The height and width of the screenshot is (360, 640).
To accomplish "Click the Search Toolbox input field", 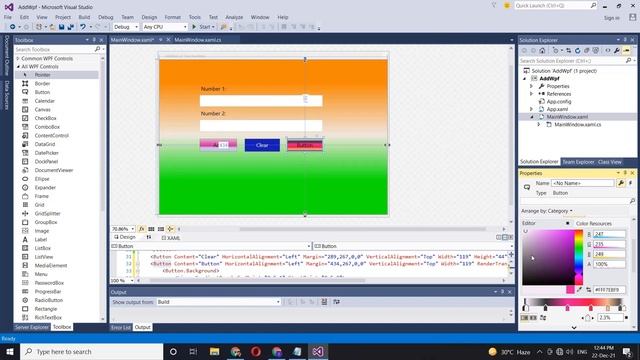I will click(x=54, y=49).
